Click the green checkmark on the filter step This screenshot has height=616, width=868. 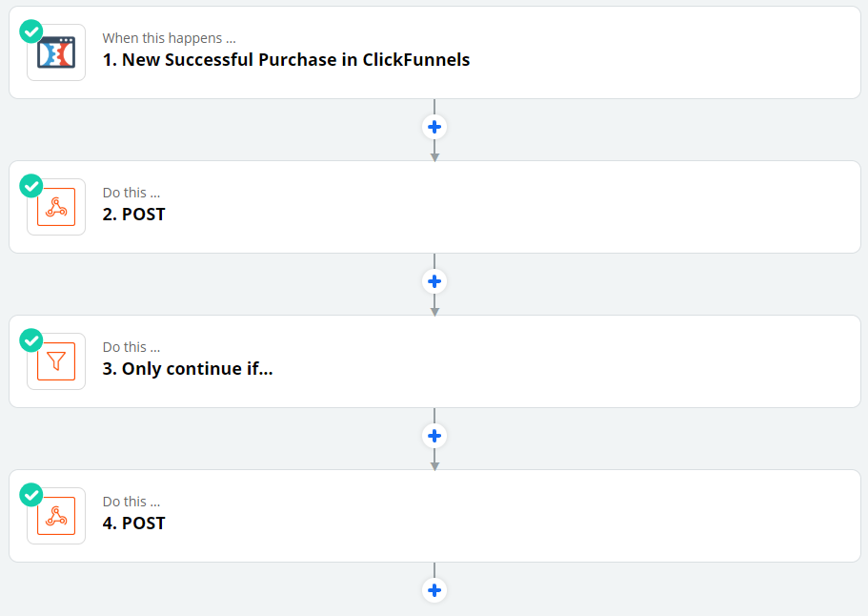(31, 339)
